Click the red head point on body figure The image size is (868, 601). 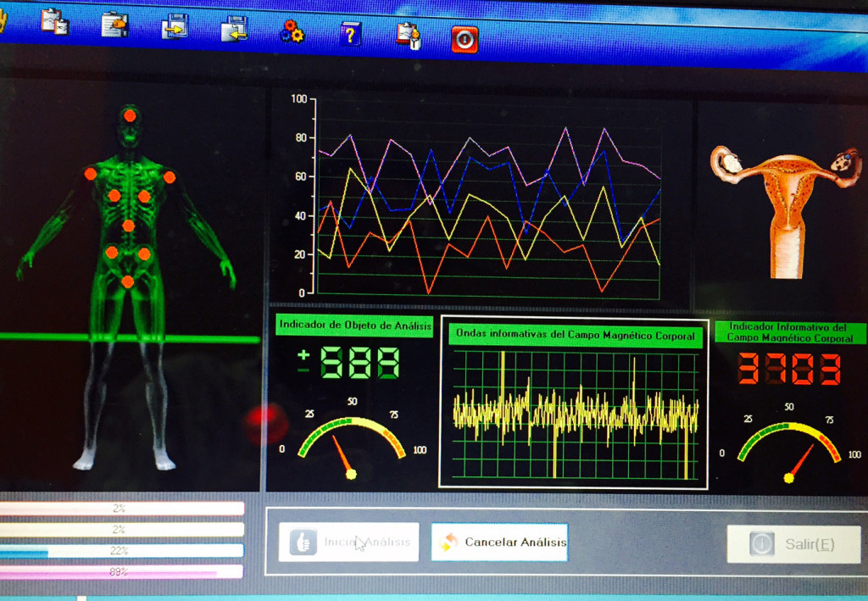(130, 115)
